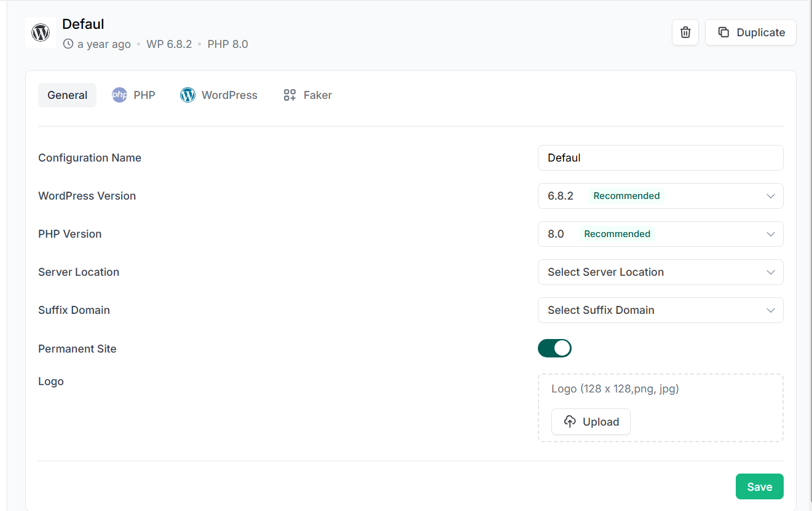The image size is (812, 511).
Task: Toggle the Permanent Site switch off
Action: pos(554,348)
